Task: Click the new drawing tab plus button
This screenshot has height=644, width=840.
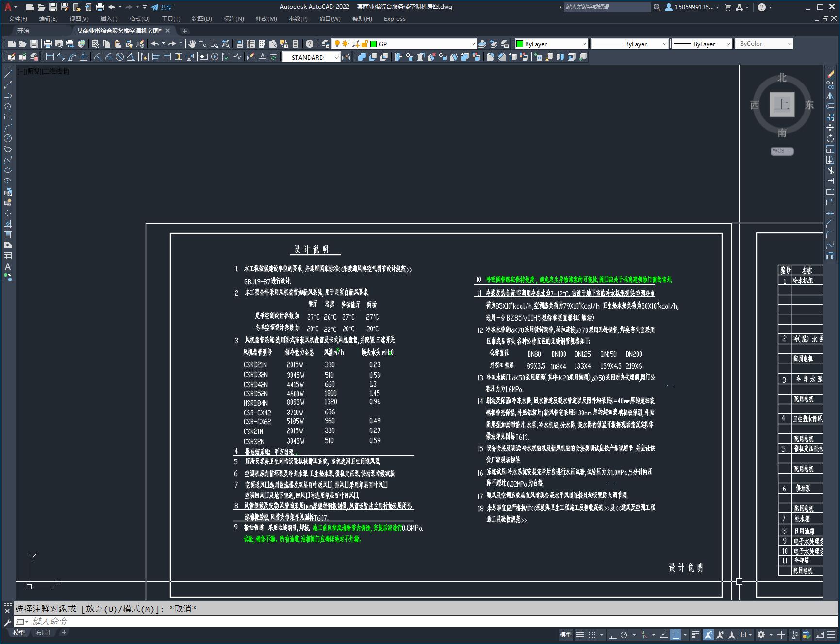Action: (x=184, y=31)
